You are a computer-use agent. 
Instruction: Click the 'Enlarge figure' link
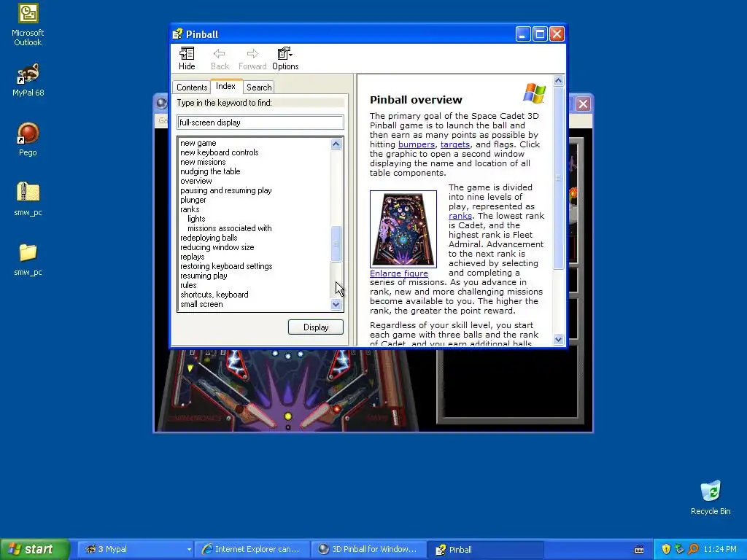[399, 273]
